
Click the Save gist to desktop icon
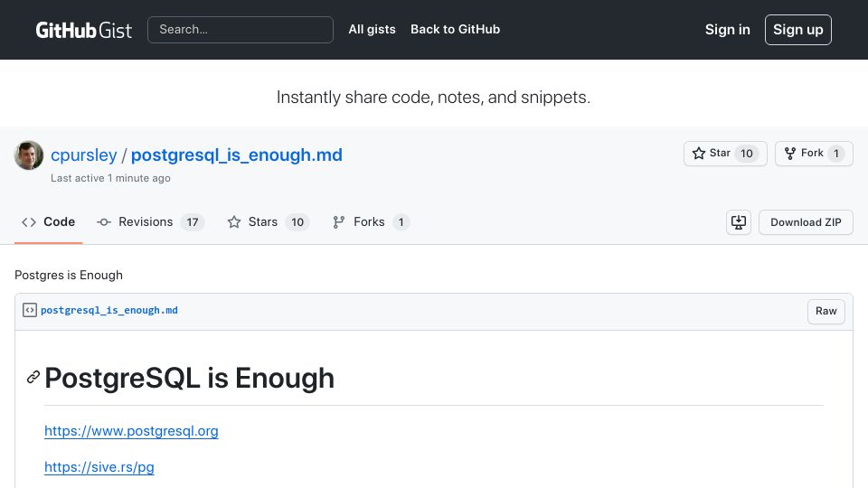pos(739,222)
